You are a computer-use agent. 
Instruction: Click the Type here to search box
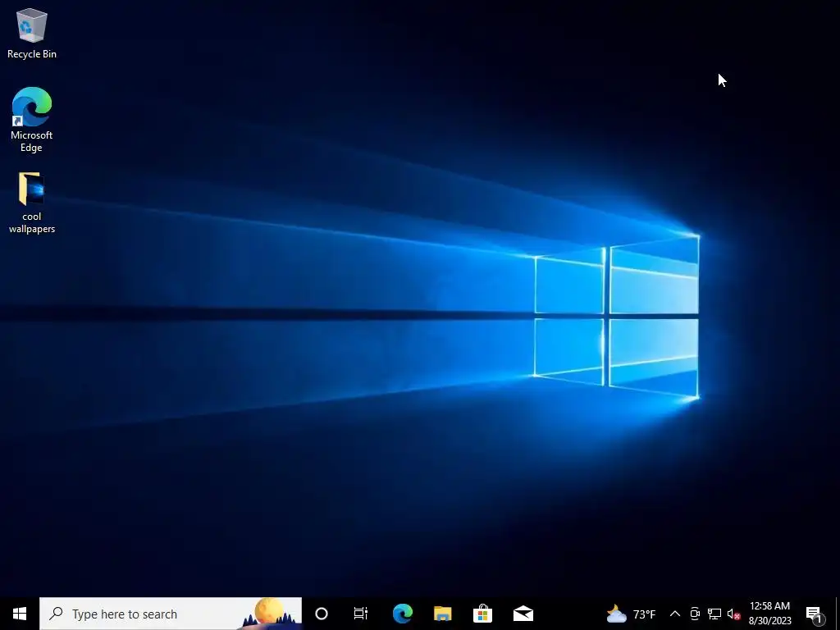point(171,614)
